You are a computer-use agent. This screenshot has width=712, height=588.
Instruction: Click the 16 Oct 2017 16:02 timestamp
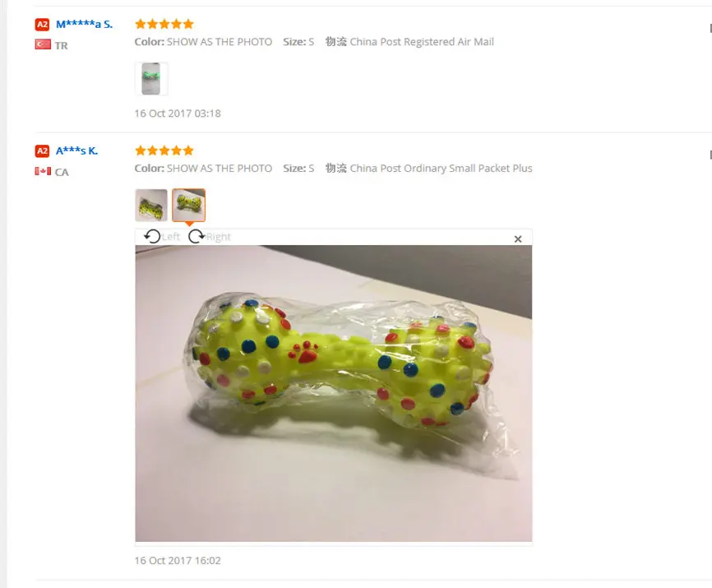point(178,560)
